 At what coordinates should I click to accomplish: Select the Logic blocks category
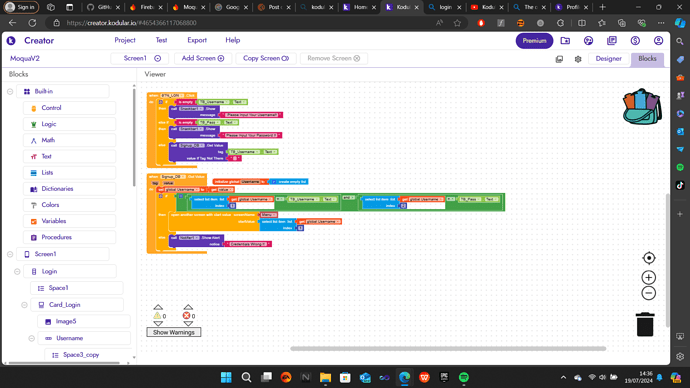coord(69,124)
